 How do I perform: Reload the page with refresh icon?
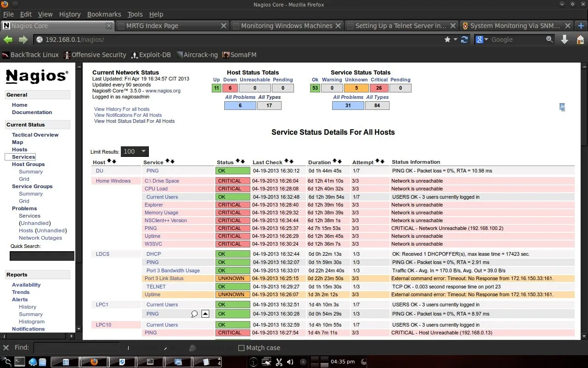(465, 40)
